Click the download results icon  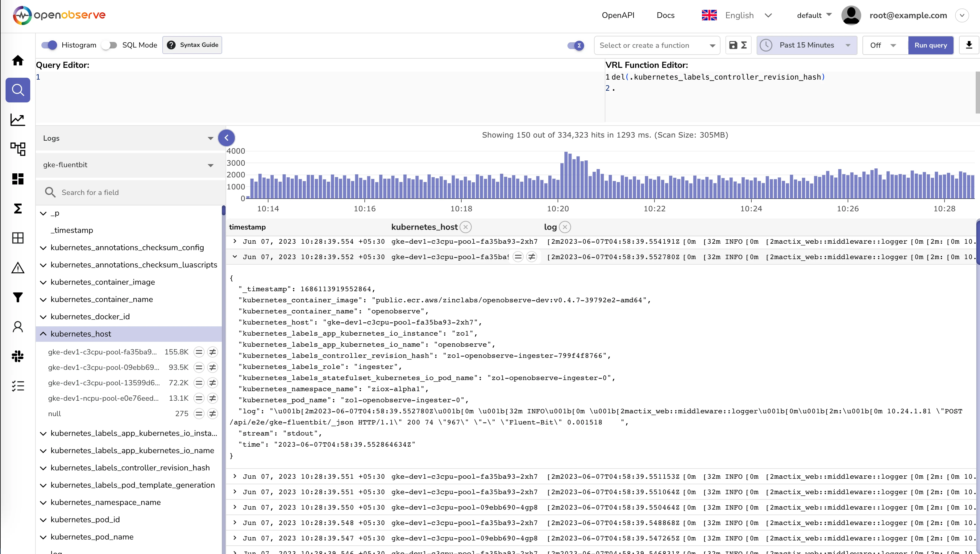click(x=969, y=45)
